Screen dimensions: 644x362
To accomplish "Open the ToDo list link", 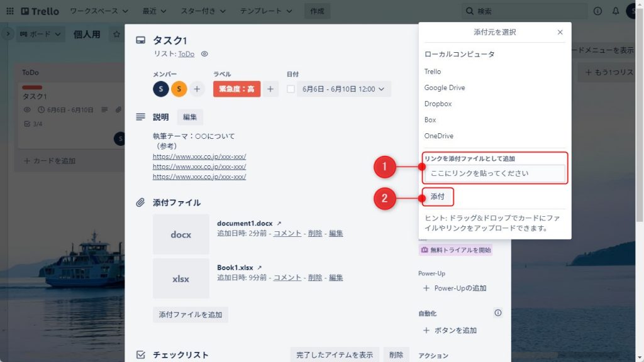I will coord(186,54).
